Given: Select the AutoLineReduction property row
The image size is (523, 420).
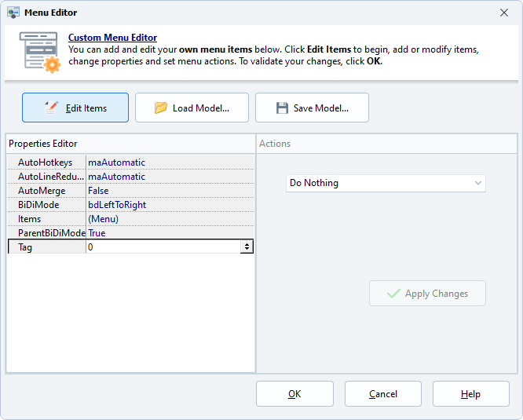Looking at the screenshot, I should click(x=46, y=177).
